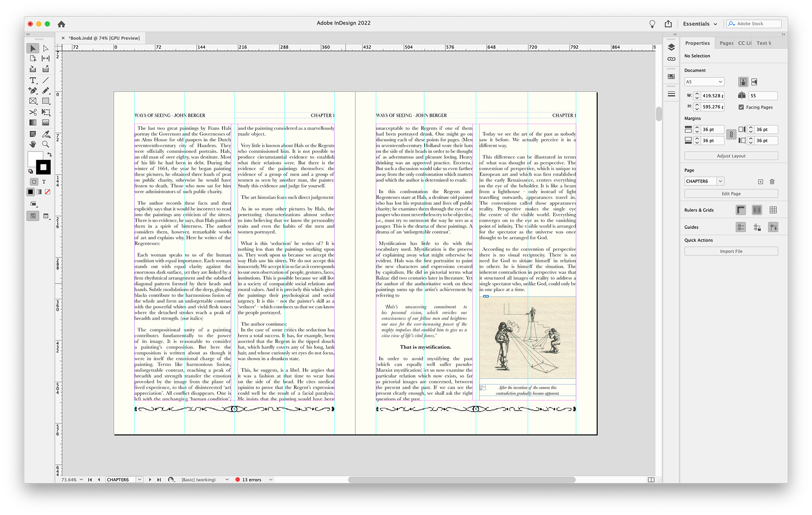Select the Eyedropper tool
The image size is (812, 515).
pos(46,134)
